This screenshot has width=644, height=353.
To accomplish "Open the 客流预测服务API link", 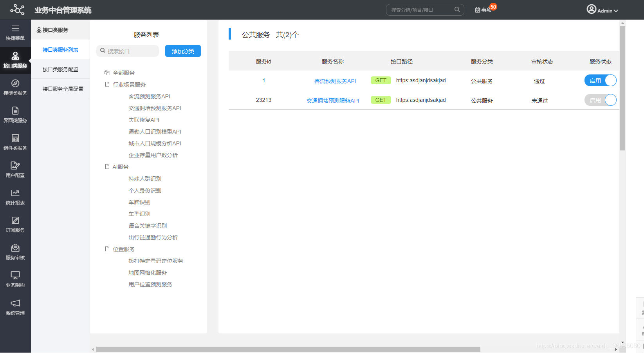I will coord(335,81).
